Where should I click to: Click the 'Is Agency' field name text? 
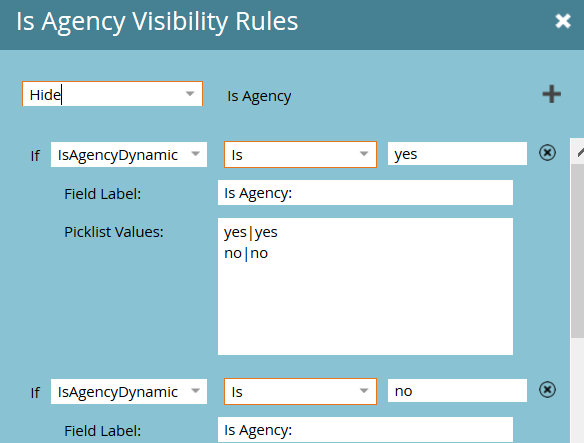259,96
